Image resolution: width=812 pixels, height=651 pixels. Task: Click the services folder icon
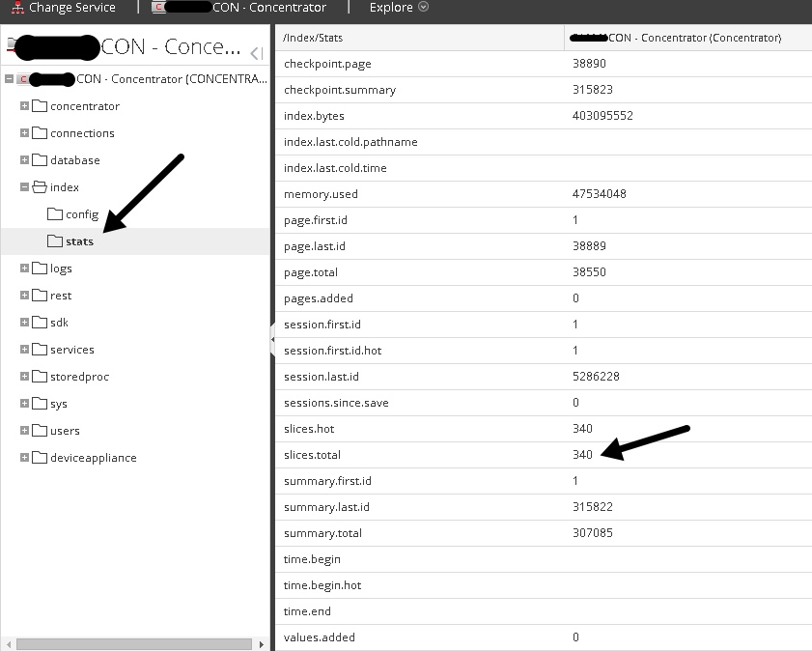40,349
